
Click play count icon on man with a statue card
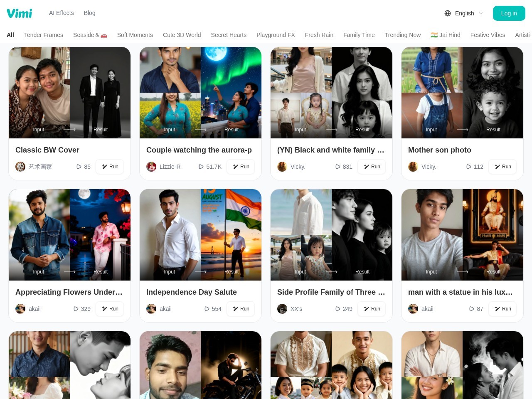[x=472, y=309]
